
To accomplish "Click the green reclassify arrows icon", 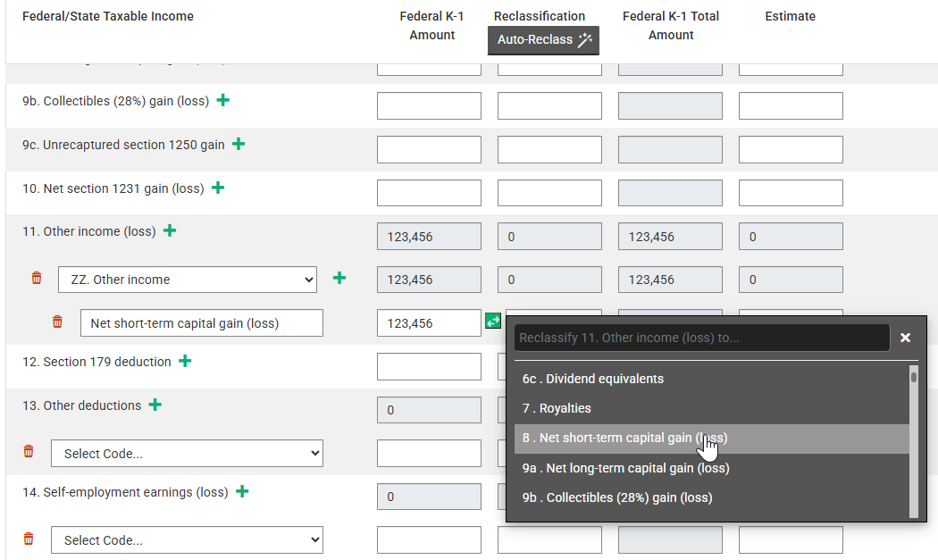I will pyautogui.click(x=493, y=321).
